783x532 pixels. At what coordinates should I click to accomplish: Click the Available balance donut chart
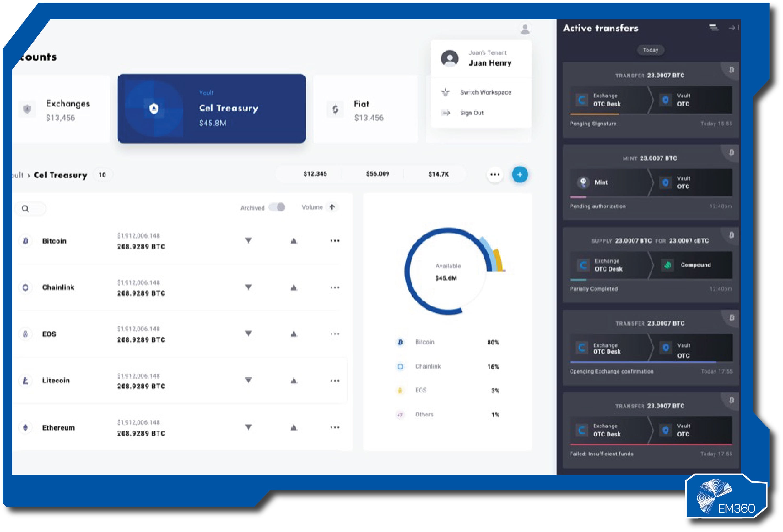tap(447, 271)
